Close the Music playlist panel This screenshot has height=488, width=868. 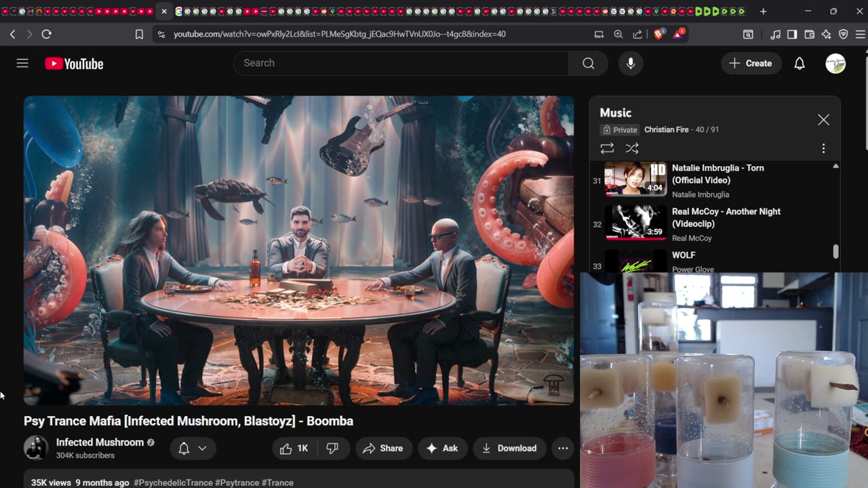(x=823, y=120)
